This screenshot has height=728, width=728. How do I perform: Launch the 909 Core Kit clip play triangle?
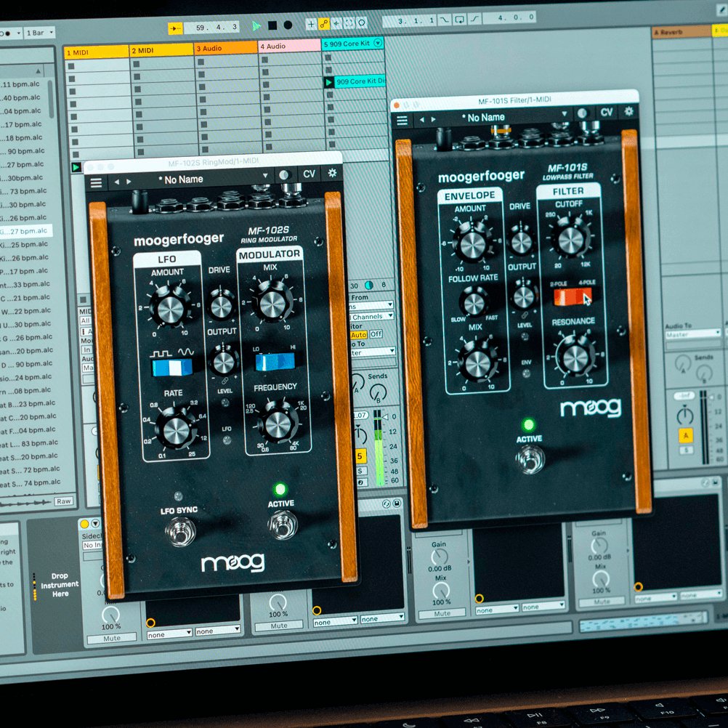click(x=329, y=82)
